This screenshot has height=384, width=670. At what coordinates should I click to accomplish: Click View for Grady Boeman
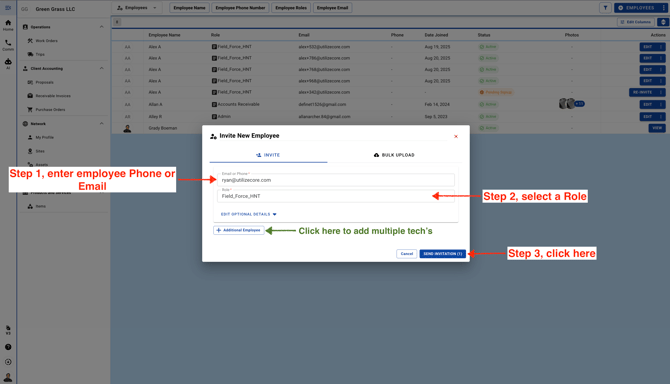click(x=657, y=128)
